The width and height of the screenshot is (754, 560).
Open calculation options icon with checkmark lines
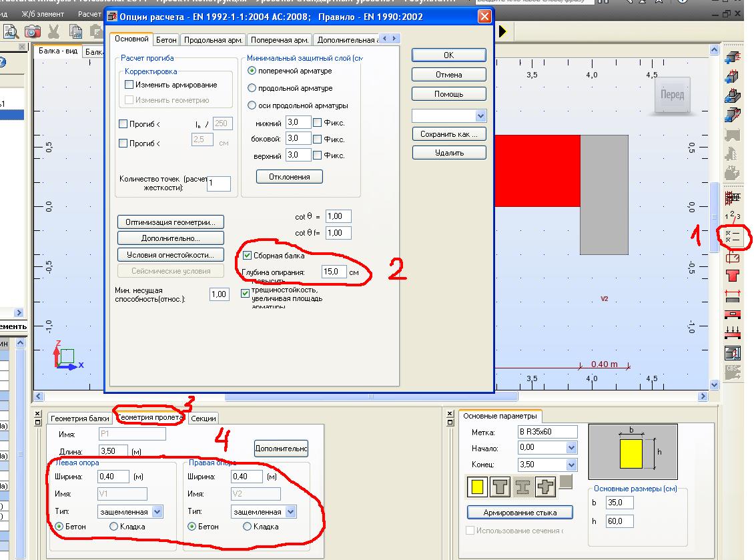[733, 236]
